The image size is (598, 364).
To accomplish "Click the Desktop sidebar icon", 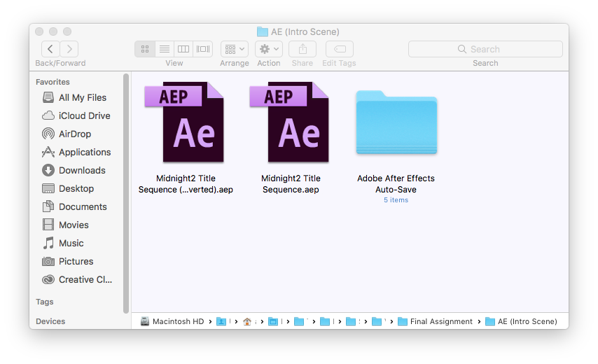I will point(48,188).
